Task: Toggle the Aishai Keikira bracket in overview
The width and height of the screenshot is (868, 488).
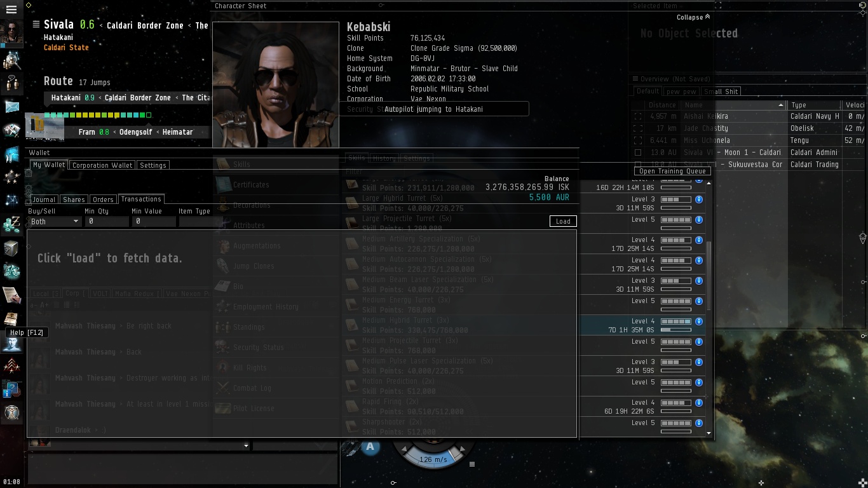Action: point(638,116)
